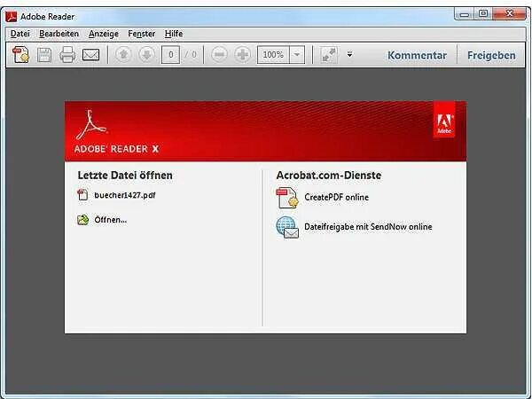
Task: Expand the toolbar options small arrow
Action: 349,54
